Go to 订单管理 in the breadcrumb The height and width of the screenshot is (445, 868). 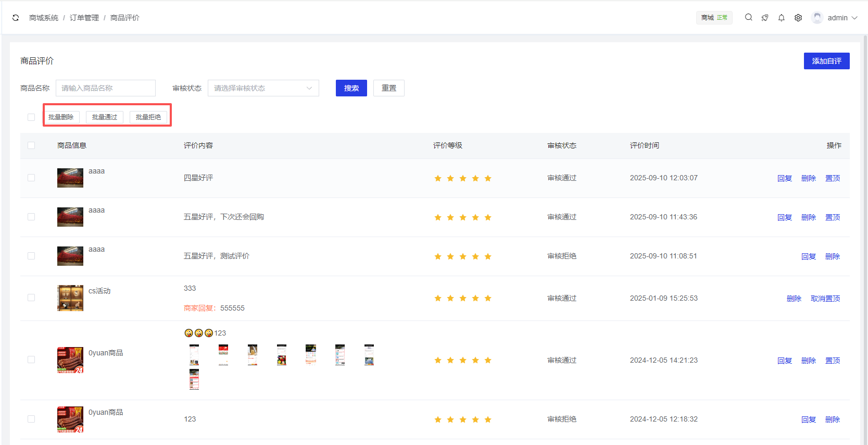pos(84,18)
